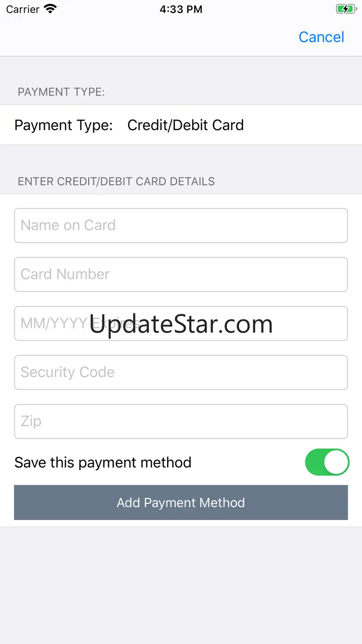Tap the empty area below Add Payment Method

(x=181, y=585)
